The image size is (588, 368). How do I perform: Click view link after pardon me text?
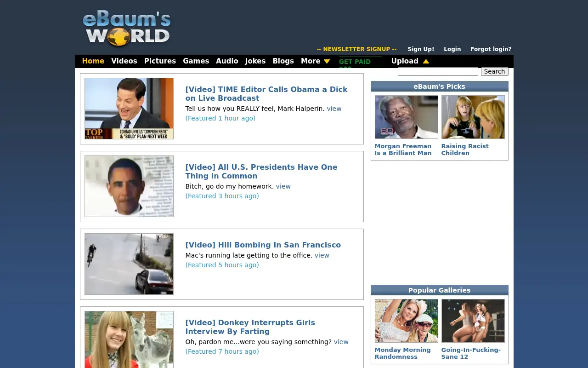[x=341, y=342]
